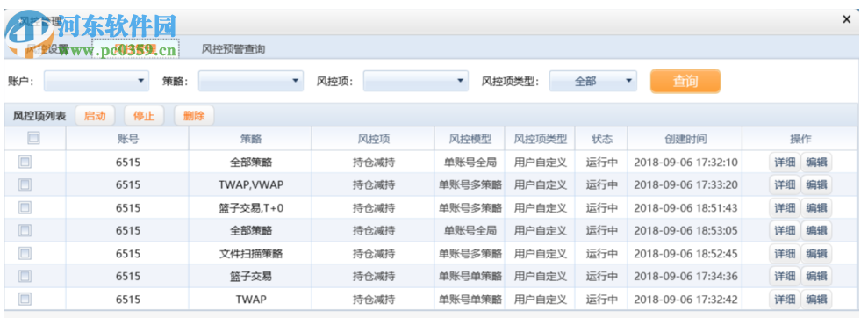Check the row created at 17:32:10
868x318 pixels.
point(25,162)
